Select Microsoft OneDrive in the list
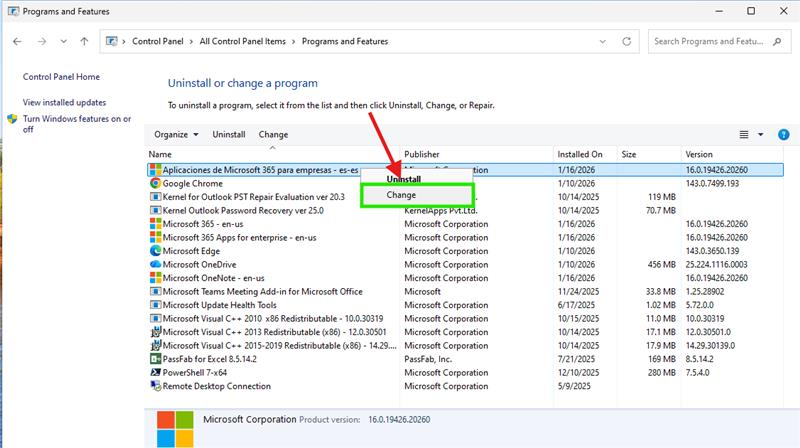800x448 pixels. [199, 264]
